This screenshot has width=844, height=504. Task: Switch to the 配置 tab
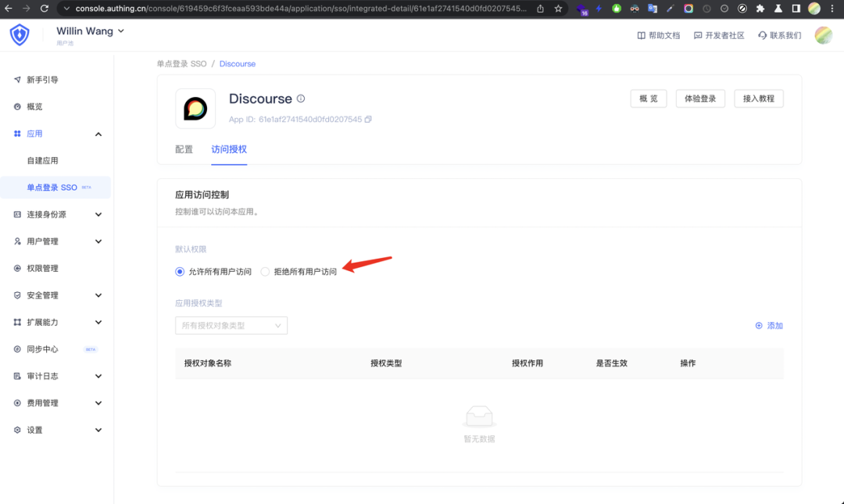pyautogui.click(x=184, y=149)
